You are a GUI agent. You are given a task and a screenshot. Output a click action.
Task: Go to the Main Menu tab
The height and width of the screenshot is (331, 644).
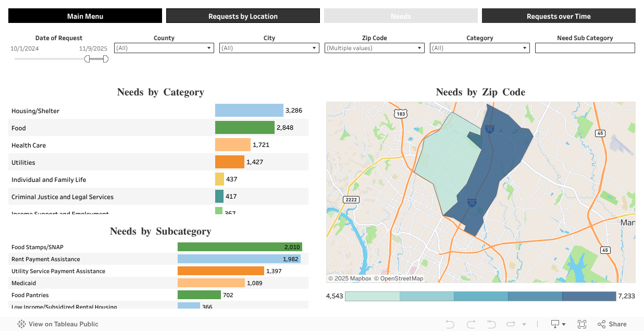(x=85, y=16)
